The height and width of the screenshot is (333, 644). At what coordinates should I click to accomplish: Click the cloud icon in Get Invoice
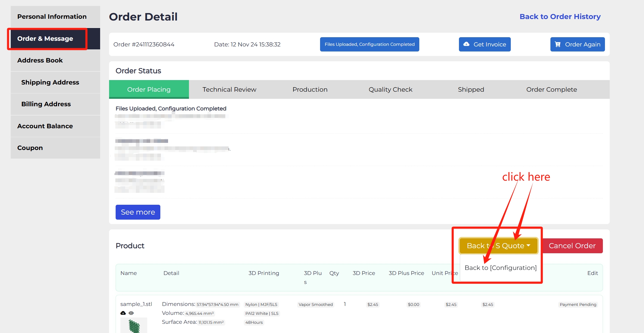click(466, 44)
